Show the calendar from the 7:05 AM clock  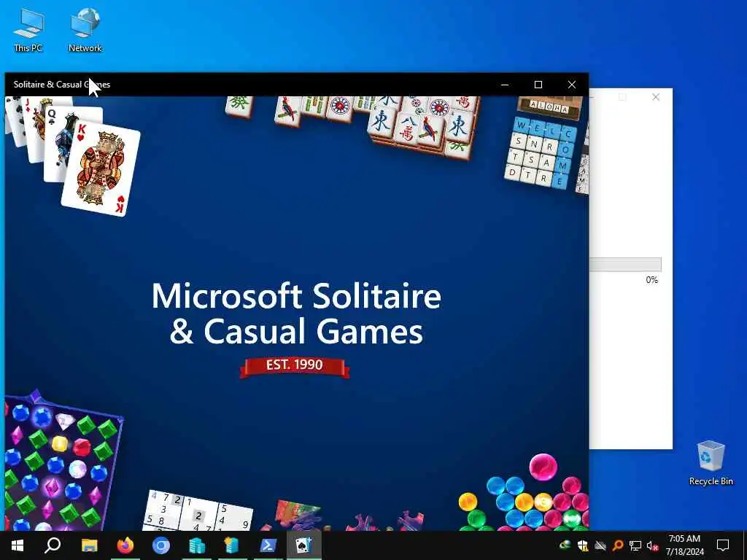point(684,545)
